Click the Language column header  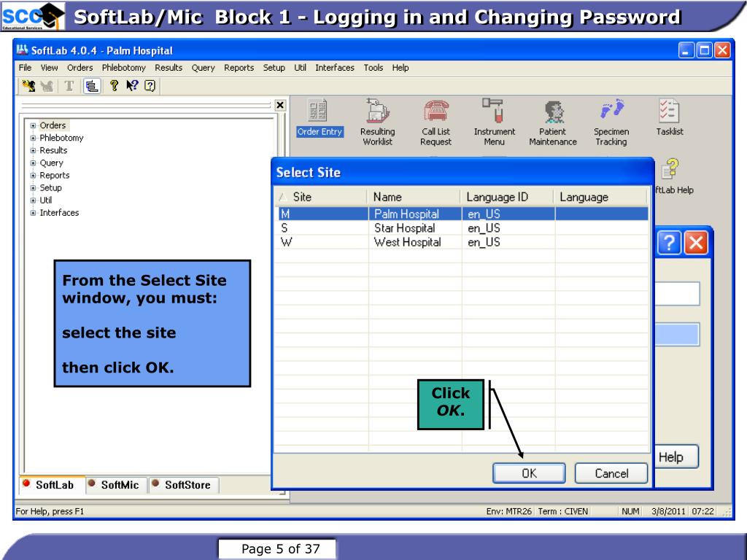[x=600, y=197]
